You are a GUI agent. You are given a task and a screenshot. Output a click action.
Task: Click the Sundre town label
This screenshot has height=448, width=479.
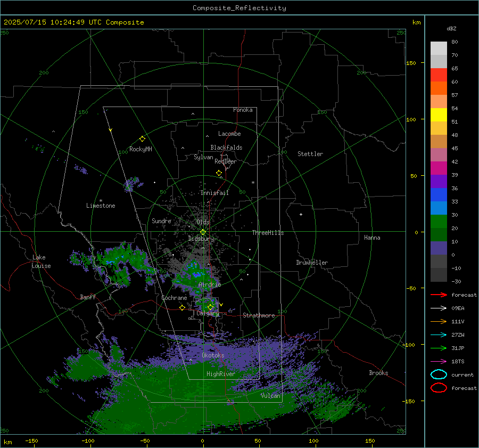(x=161, y=221)
